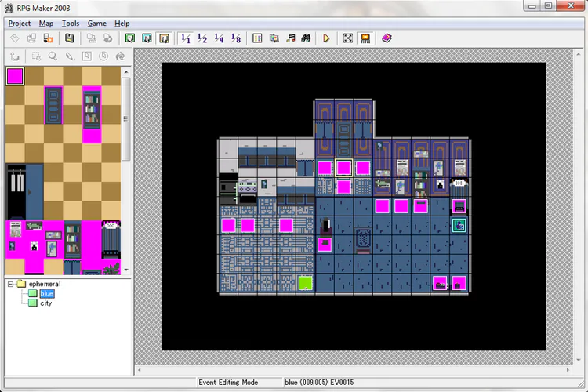
Task: Open the Help menu
Action: pyautogui.click(x=122, y=24)
